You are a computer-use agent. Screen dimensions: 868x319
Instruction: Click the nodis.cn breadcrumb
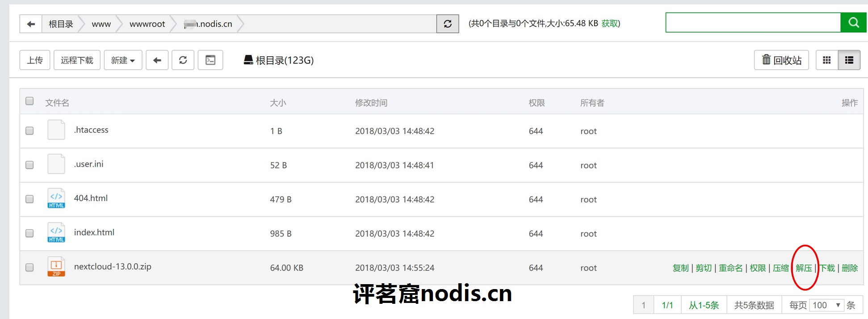pos(208,24)
